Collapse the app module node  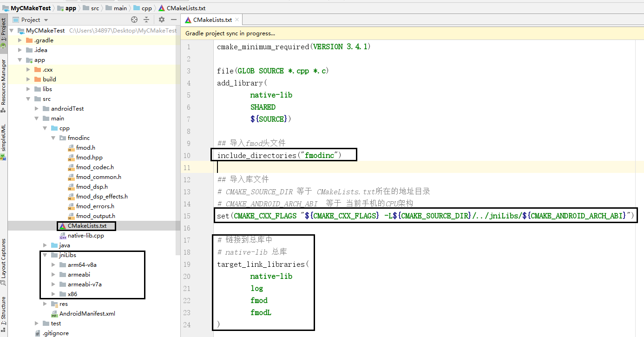tap(20, 60)
